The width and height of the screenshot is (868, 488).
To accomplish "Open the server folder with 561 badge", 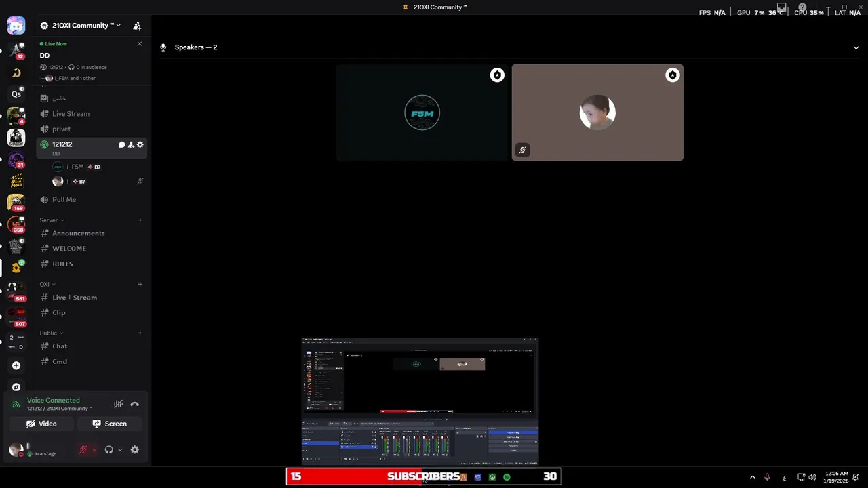I will pos(16,292).
